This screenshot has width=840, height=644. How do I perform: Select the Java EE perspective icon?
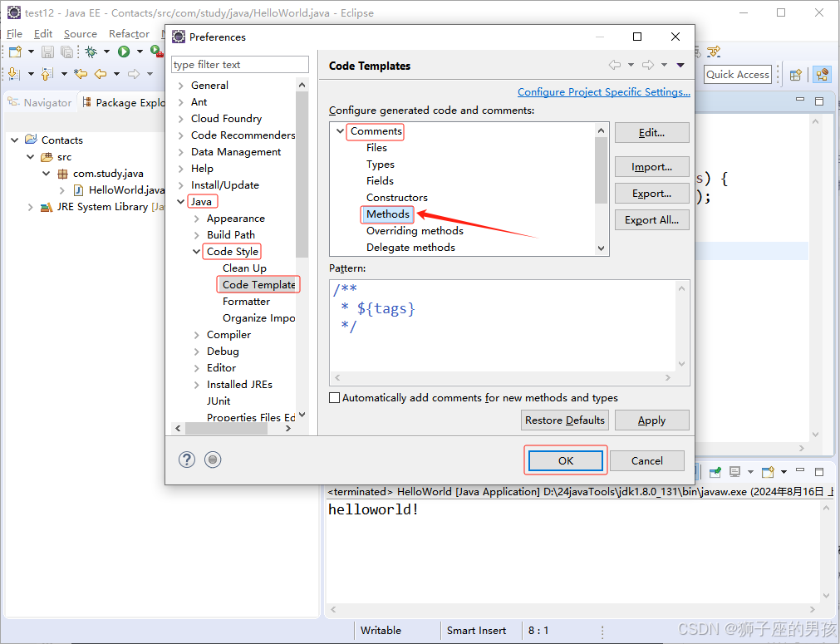[822, 75]
